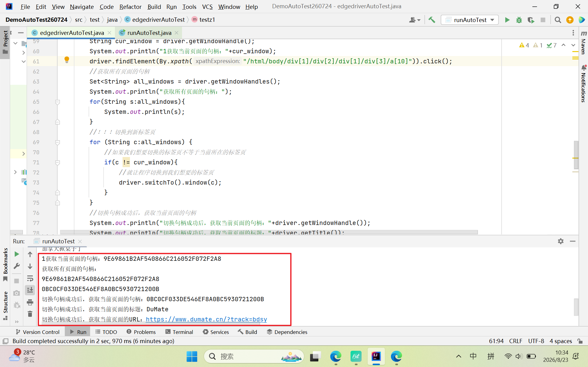Click the editor vertical scrollbar thumb

[x=576, y=155]
